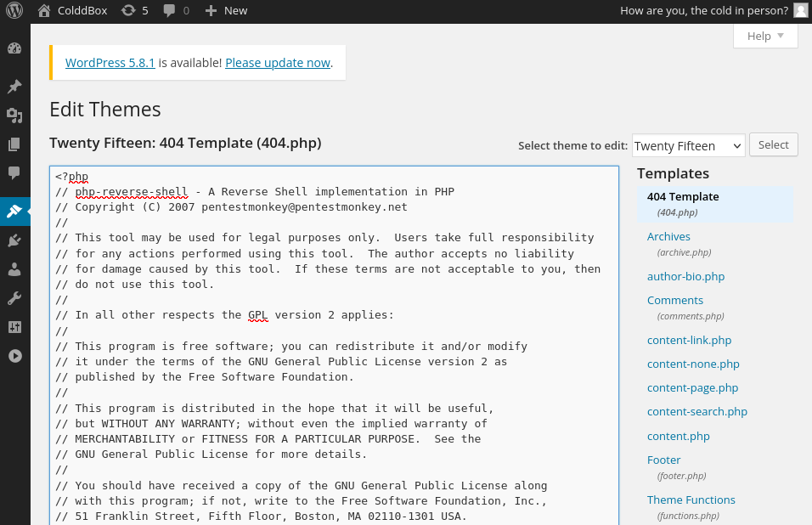The width and height of the screenshot is (812, 525).
Task: Open comments bubble in admin bar
Action: coord(176,10)
